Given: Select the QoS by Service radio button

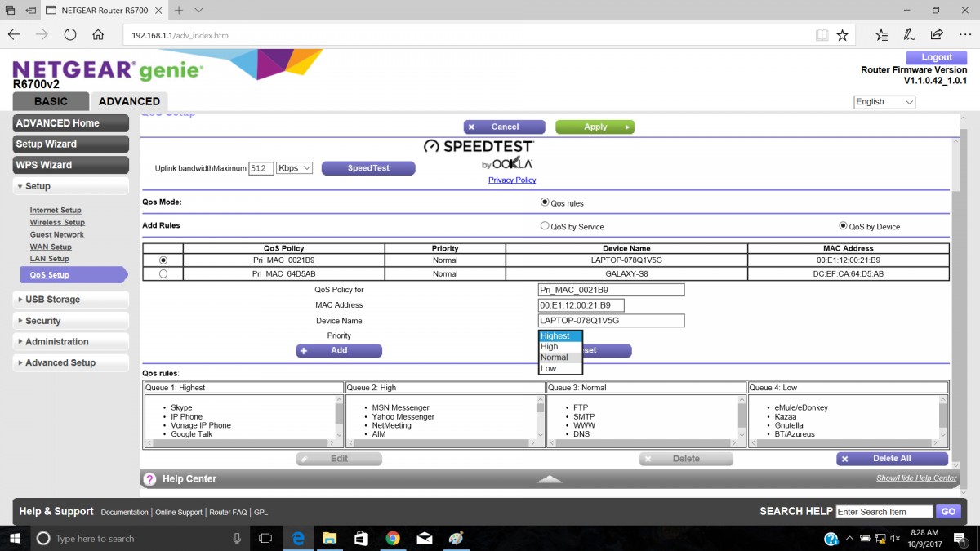Looking at the screenshot, I should pos(545,226).
